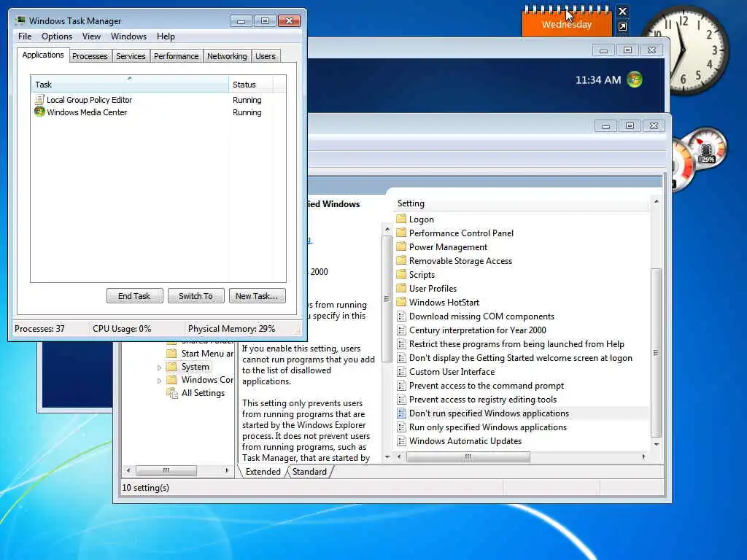
Task: Click the Wednesday calendar gadget
Action: click(x=566, y=21)
